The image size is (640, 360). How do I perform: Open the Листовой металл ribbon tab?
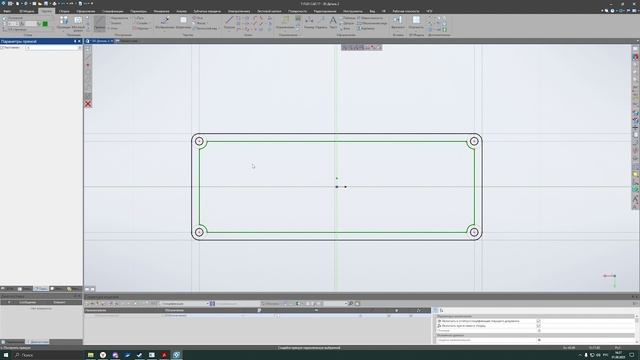click(269, 11)
